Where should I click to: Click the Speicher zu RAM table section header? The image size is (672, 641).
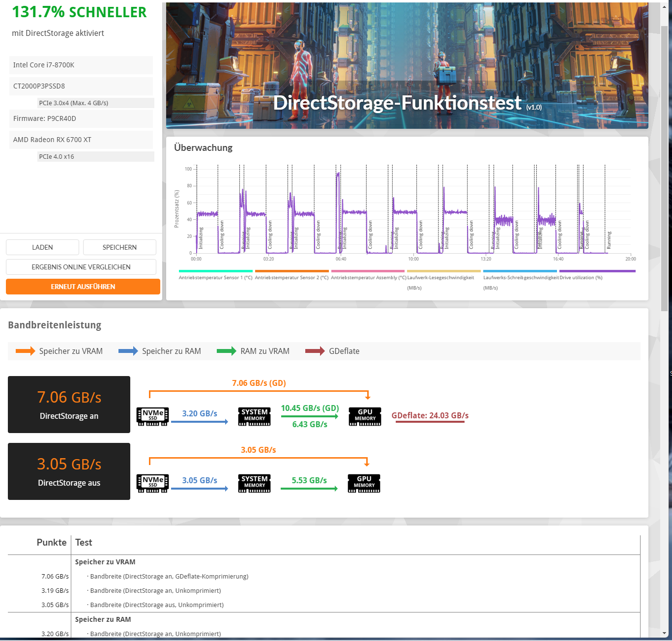click(103, 619)
